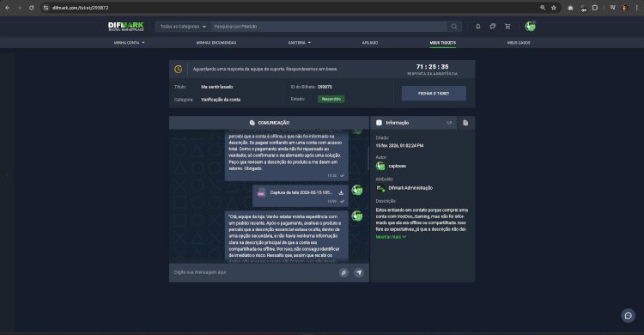This screenshot has width=644, height=335.
Task: Open browser profile avatar
Action: click(625, 8)
